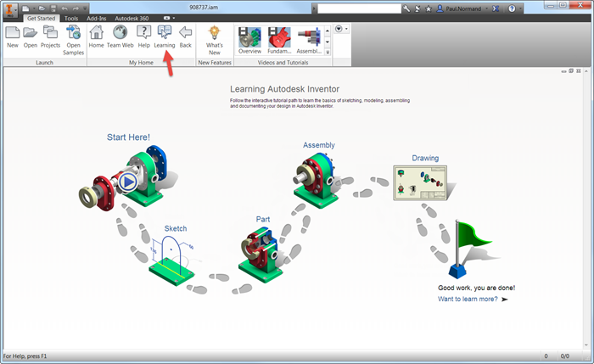Image resolution: width=594 pixels, height=364 pixels.
Task: Click 'For Help, press F1' status text
Action: point(25,356)
